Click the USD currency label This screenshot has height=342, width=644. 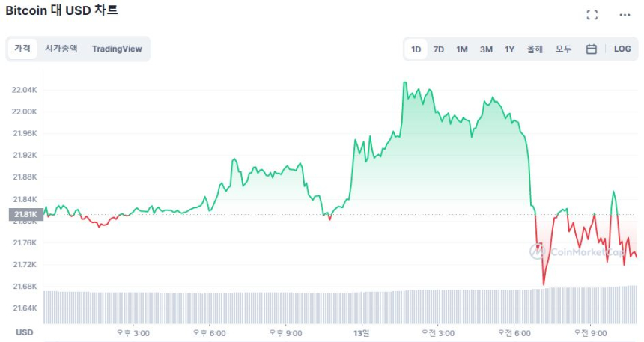(x=25, y=332)
